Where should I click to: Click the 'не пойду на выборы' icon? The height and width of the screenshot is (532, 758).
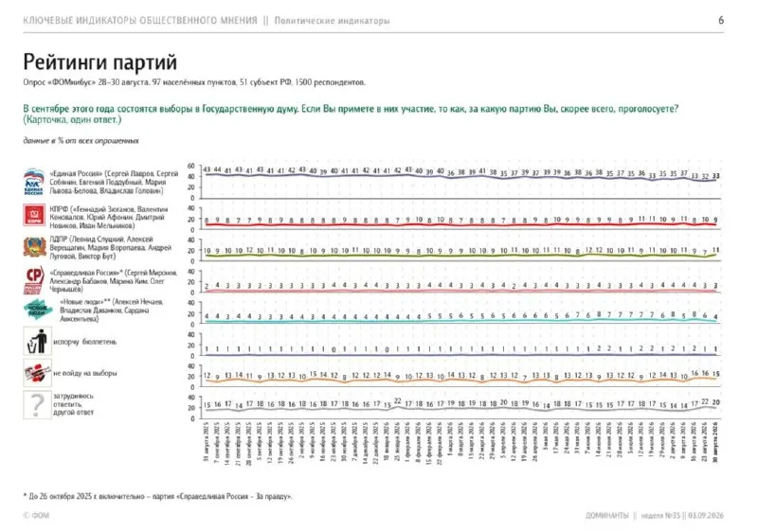point(37,373)
